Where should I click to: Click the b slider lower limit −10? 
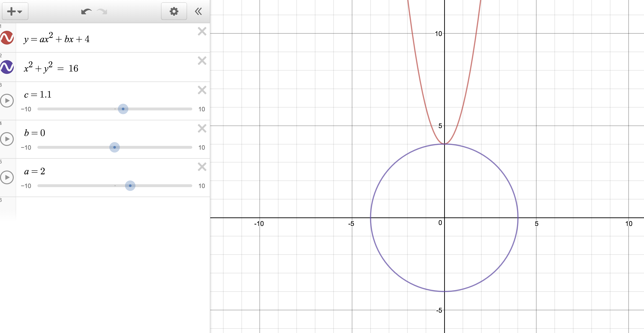(x=26, y=148)
